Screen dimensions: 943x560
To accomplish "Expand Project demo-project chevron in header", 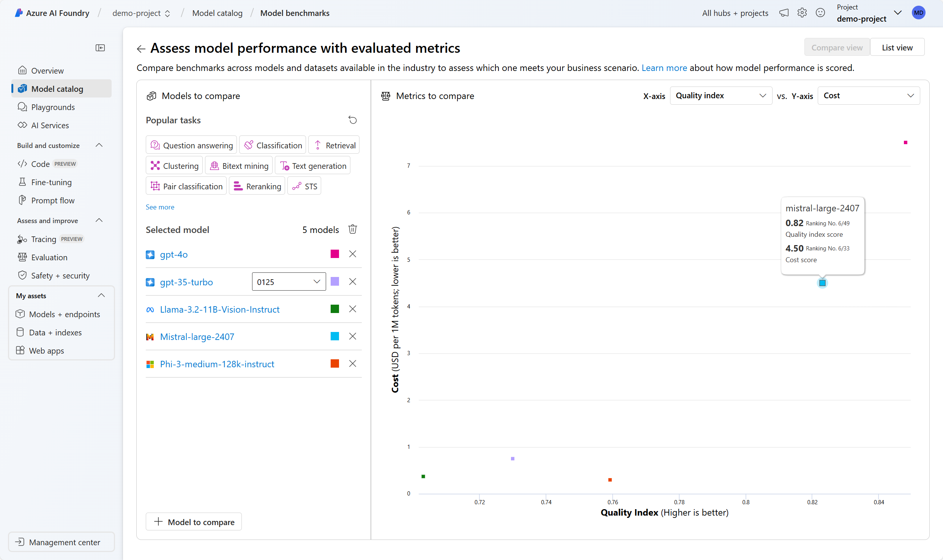I will pos(898,13).
